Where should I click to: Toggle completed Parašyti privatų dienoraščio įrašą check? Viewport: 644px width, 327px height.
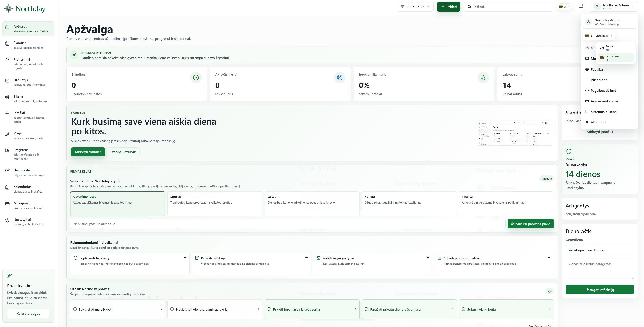click(366, 309)
